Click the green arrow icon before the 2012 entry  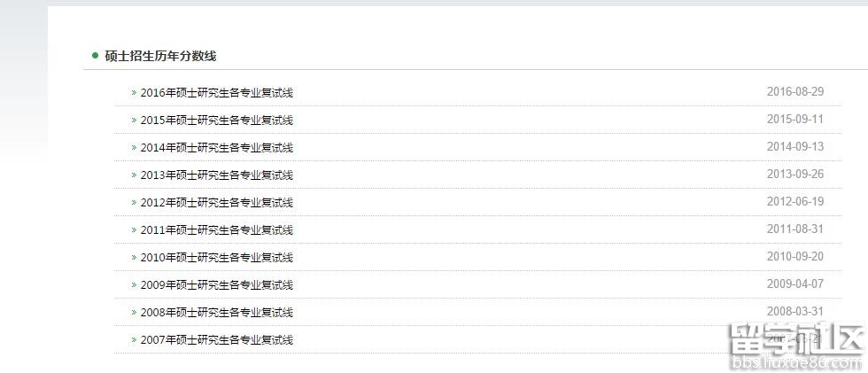[134, 202]
